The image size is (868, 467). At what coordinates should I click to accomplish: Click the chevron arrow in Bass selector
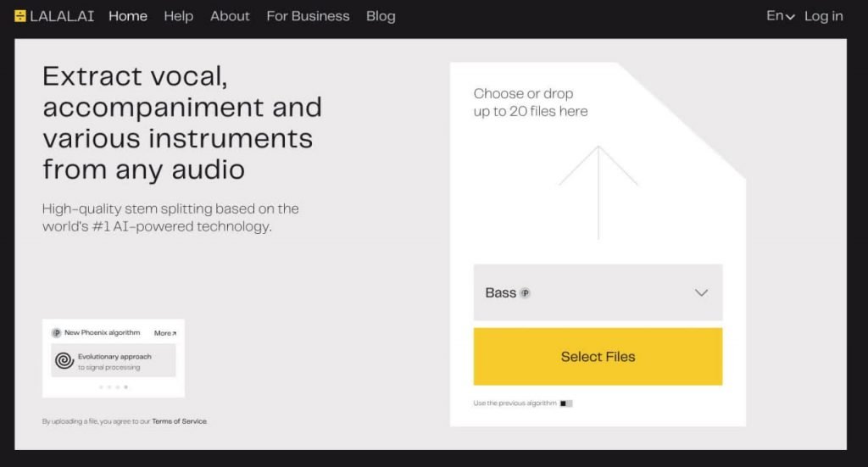701,293
